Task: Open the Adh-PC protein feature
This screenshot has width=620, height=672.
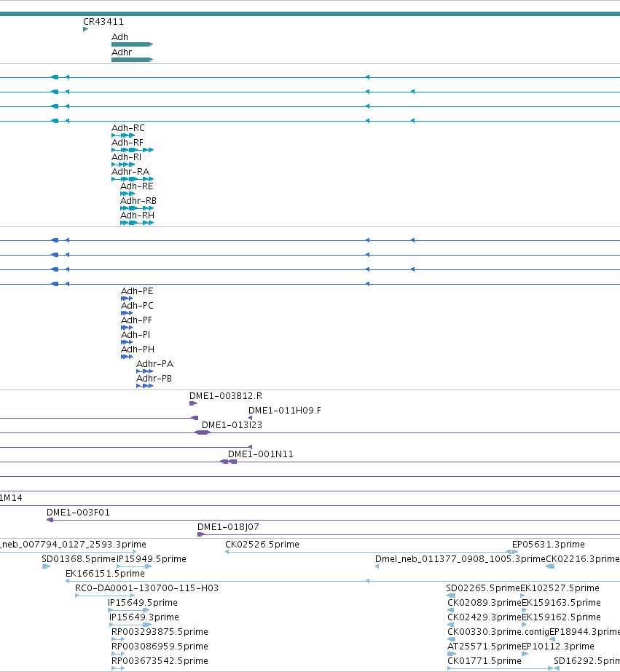Action: click(x=127, y=313)
